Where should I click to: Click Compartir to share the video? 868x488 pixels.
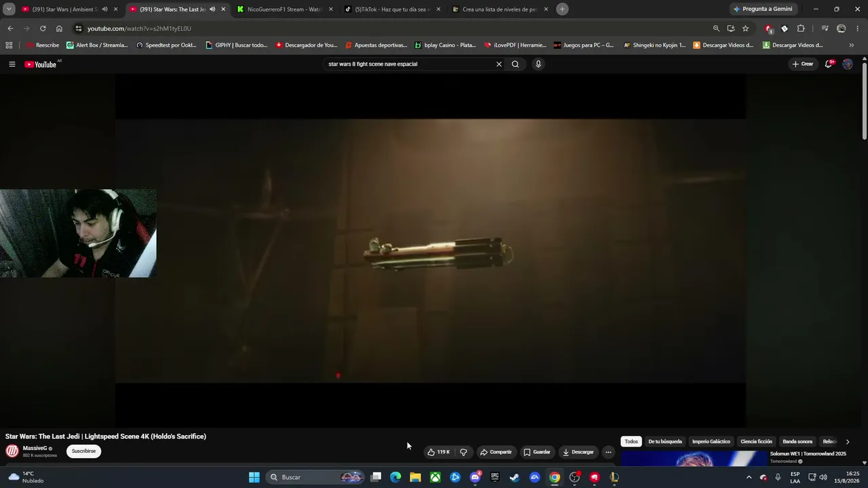[496, 452]
